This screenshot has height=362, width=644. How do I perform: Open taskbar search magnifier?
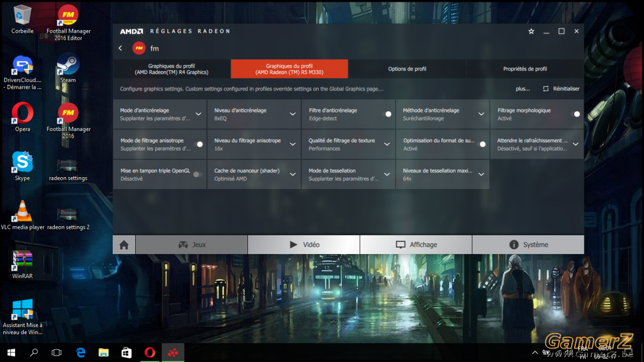click(x=34, y=353)
